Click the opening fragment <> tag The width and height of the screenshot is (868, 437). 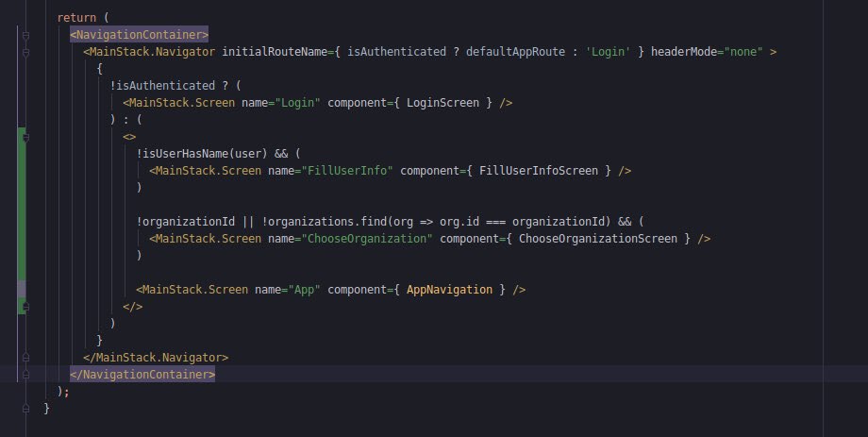[x=129, y=137]
